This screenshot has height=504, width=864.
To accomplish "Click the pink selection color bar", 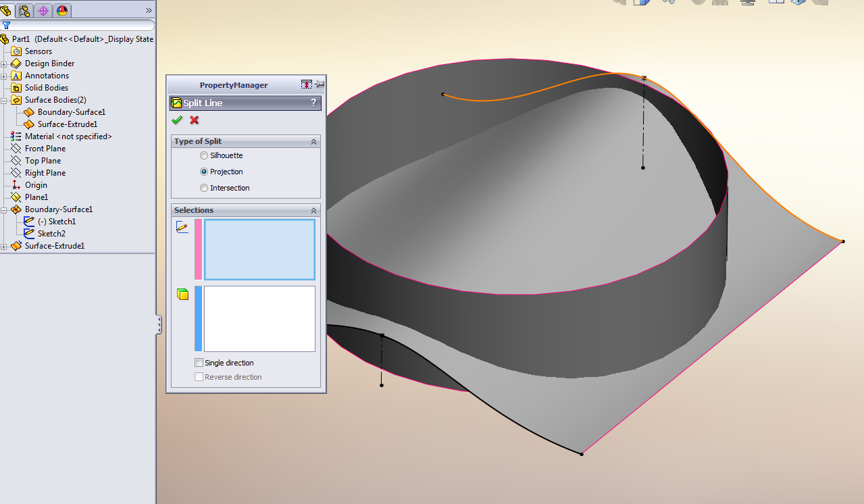I will tap(198, 249).
